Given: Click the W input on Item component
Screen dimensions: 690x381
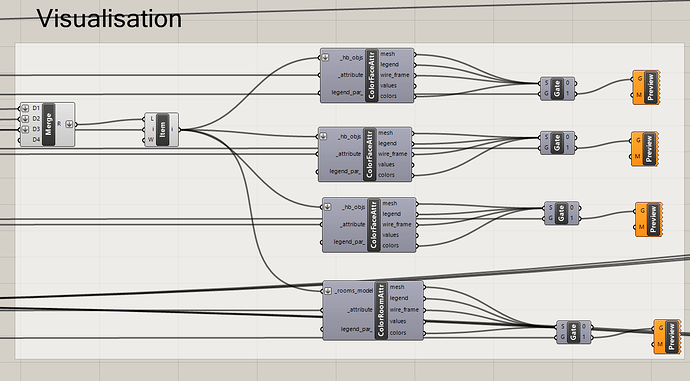Looking at the screenshot, I should (151, 140).
